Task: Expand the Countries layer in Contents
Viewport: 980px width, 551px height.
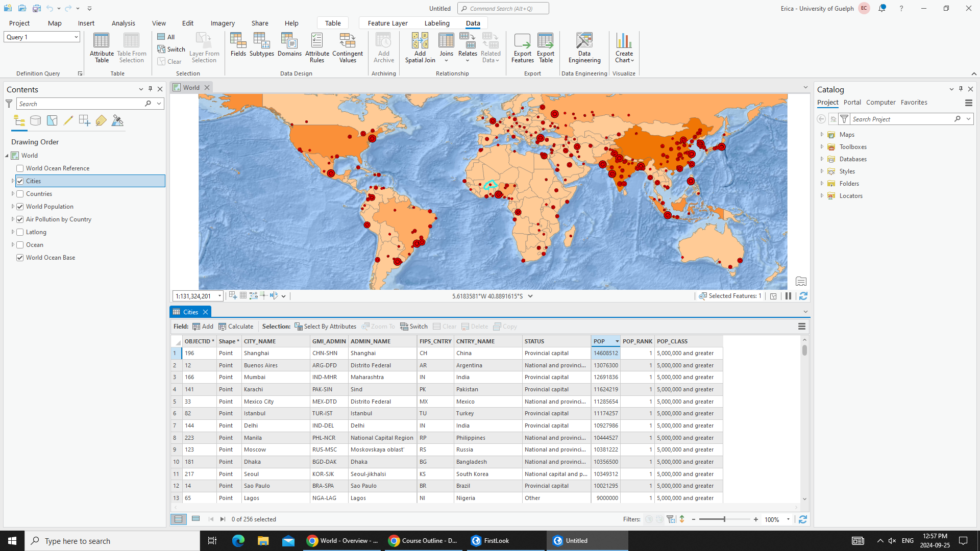Action: click(12, 193)
